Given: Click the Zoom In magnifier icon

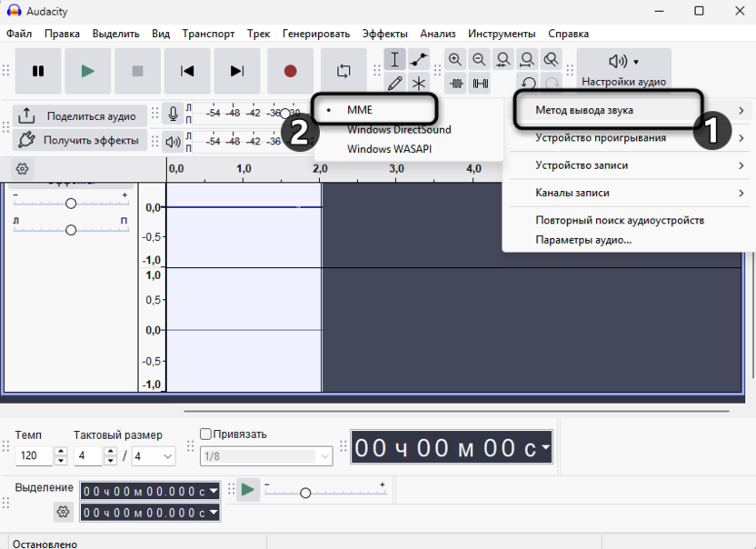Looking at the screenshot, I should (x=456, y=58).
